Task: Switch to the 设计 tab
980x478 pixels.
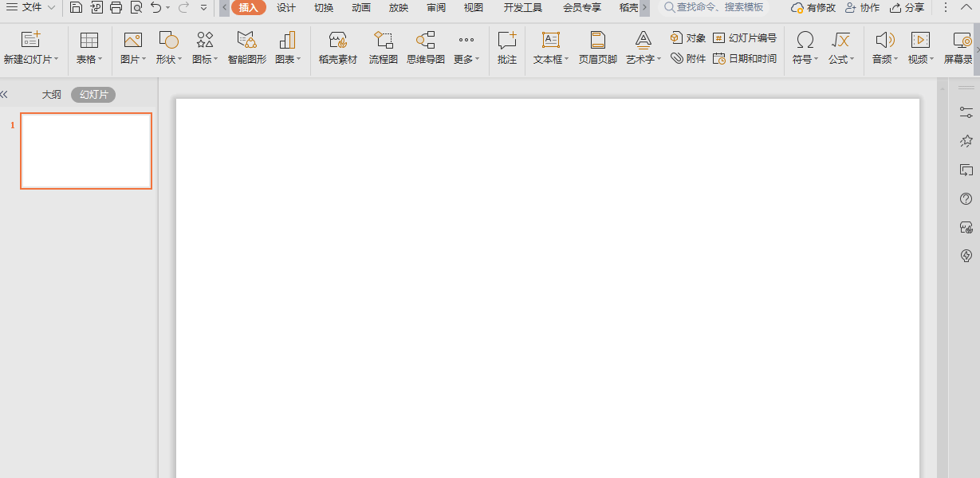Action: point(286,8)
